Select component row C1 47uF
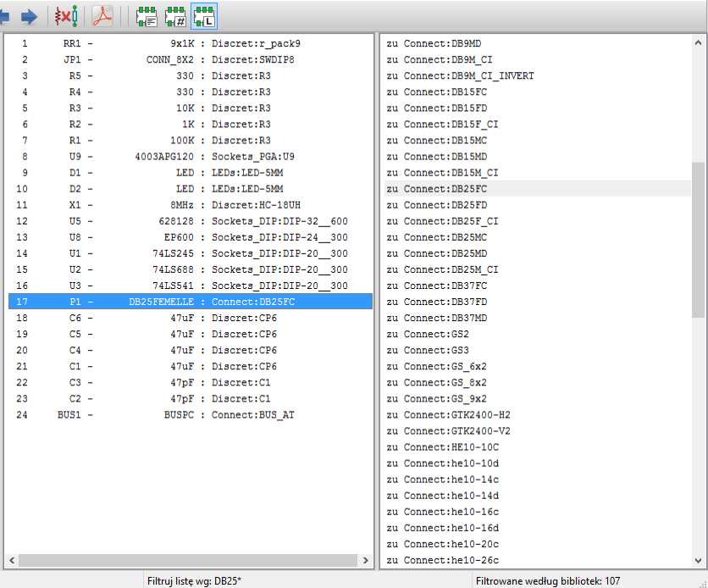 click(191, 366)
